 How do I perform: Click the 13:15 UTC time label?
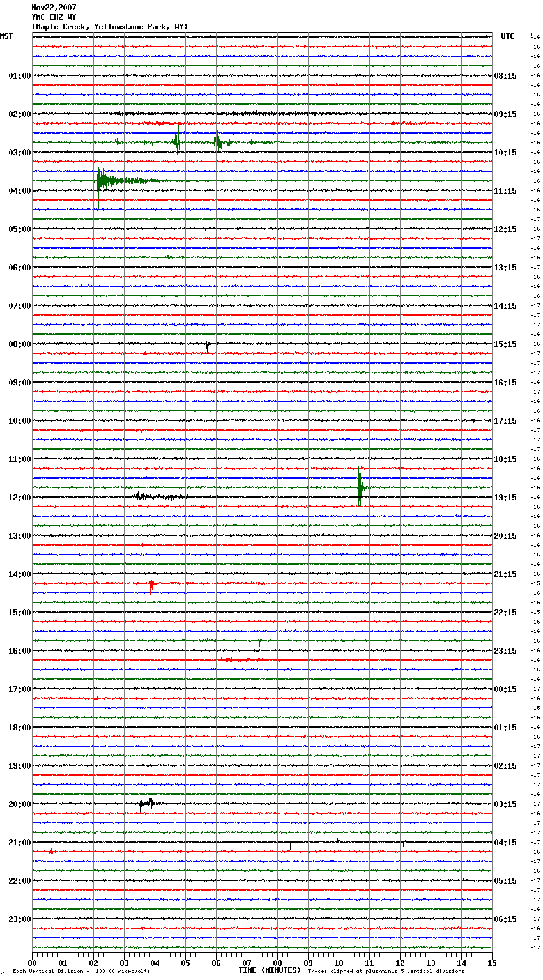(x=505, y=268)
